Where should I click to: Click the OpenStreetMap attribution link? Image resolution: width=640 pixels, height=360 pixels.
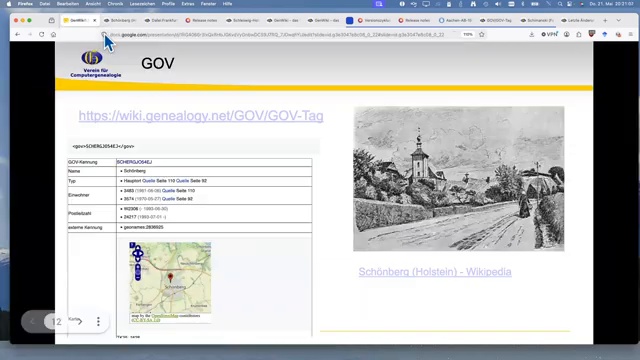tap(165, 316)
